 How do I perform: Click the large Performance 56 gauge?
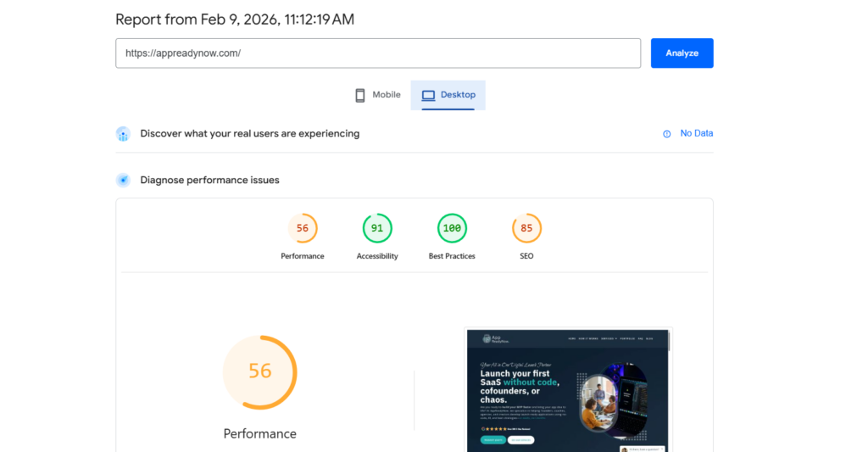(x=259, y=372)
